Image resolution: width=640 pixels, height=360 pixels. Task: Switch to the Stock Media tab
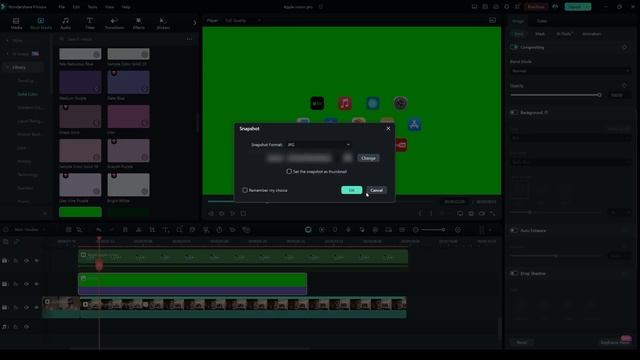[x=41, y=23]
